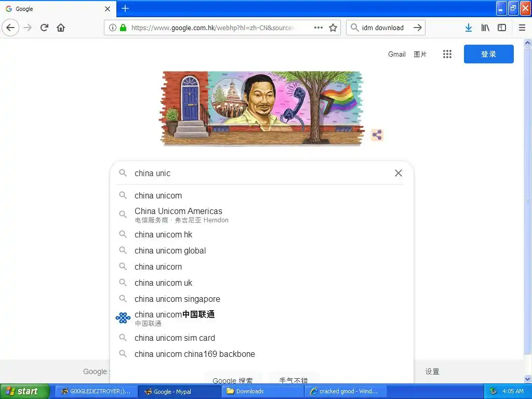Screen dimensions: 532x399
Task: Switch to cracked gmod taskbar window
Action: pos(345,392)
